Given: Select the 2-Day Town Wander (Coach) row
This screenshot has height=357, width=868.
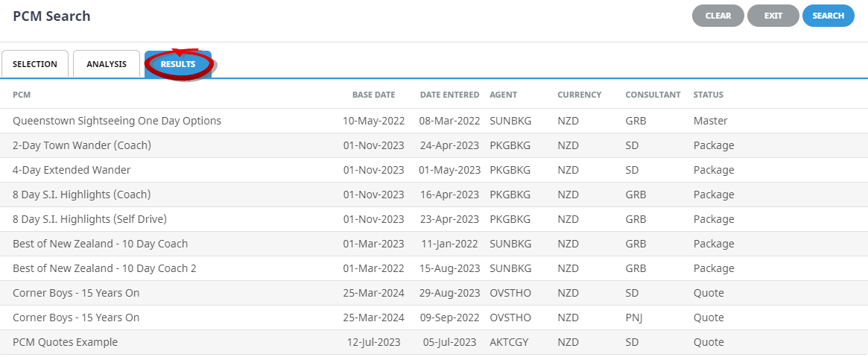Looking at the screenshot, I should pos(434,145).
